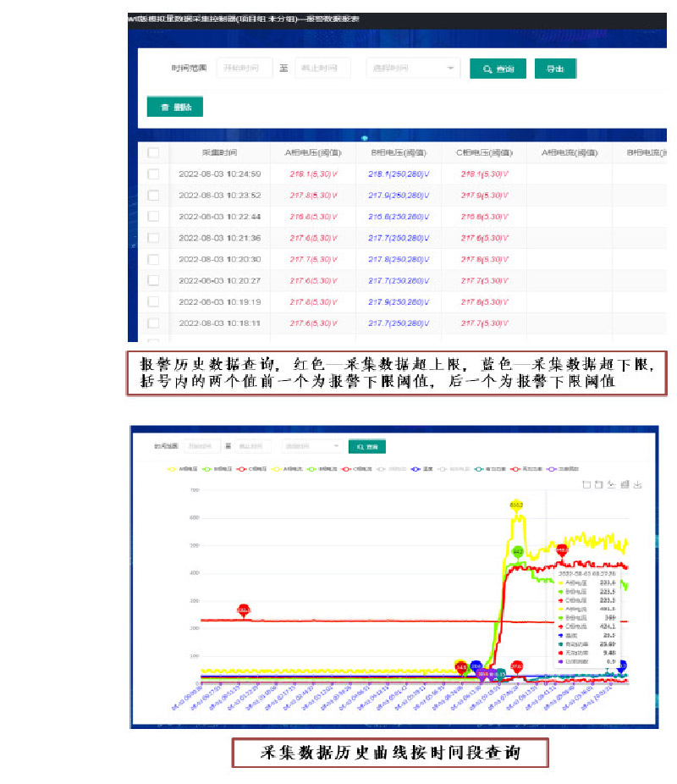This screenshot has width=677, height=784.
Task: Click the save chart as image icon
Action: [x=637, y=484]
